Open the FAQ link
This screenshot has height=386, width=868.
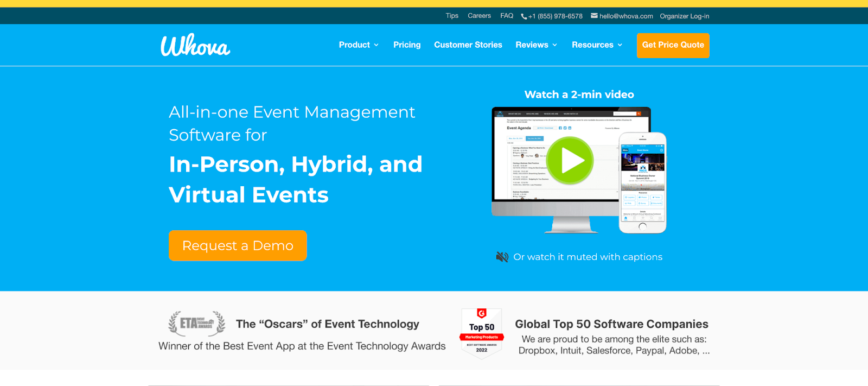[x=507, y=16]
